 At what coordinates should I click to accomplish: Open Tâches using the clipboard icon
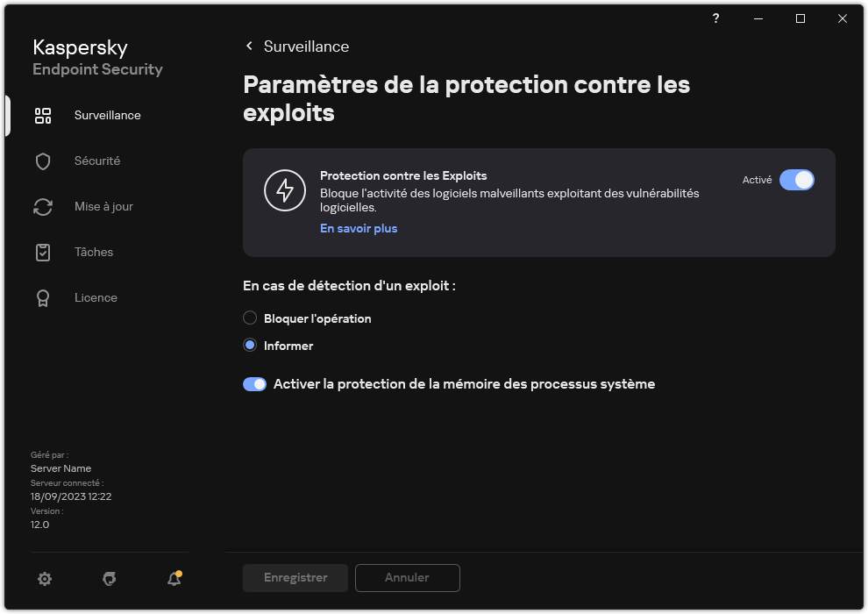coord(43,252)
